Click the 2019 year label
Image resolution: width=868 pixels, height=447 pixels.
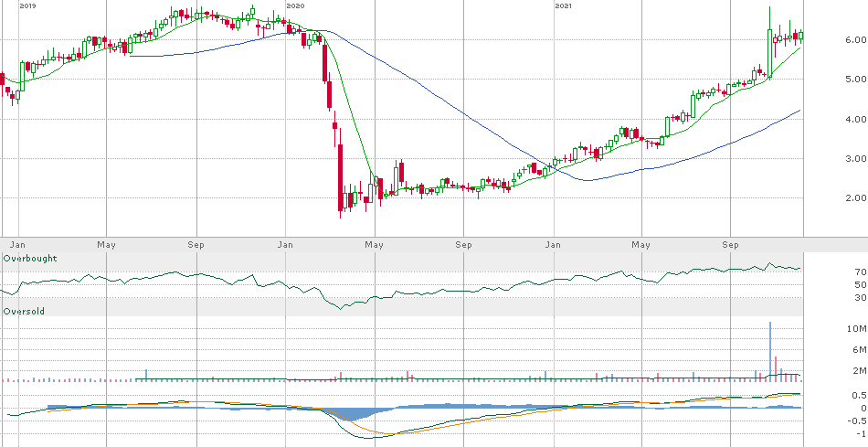click(x=27, y=5)
